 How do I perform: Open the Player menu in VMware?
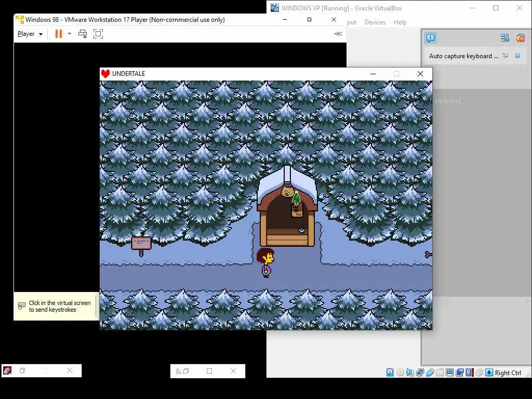pyautogui.click(x=30, y=34)
